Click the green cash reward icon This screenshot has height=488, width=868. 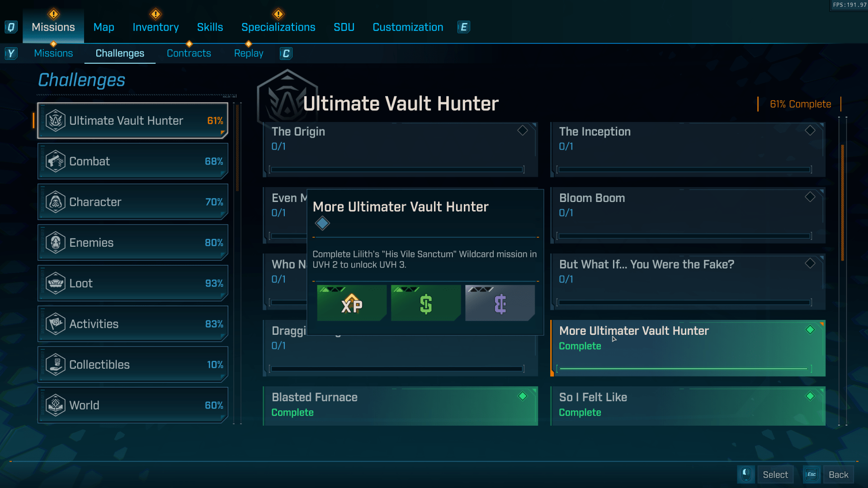425,304
